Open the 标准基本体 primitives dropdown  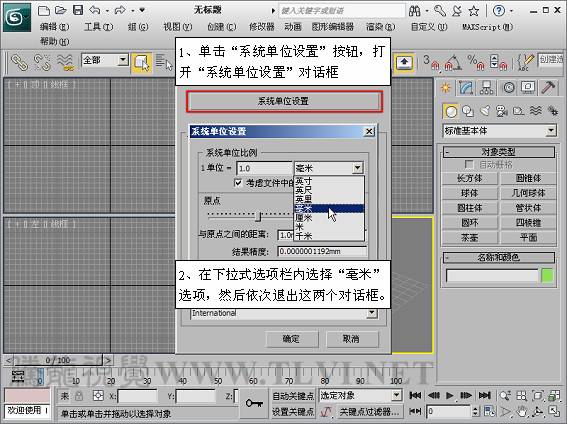[500, 131]
